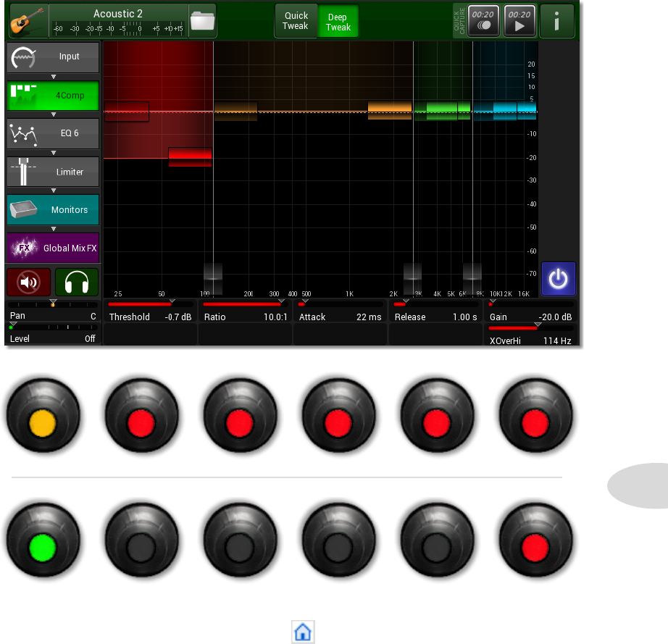Viewport: 668px width, 644px height.
Task: Select the Gain parameter
Action: [531, 311]
